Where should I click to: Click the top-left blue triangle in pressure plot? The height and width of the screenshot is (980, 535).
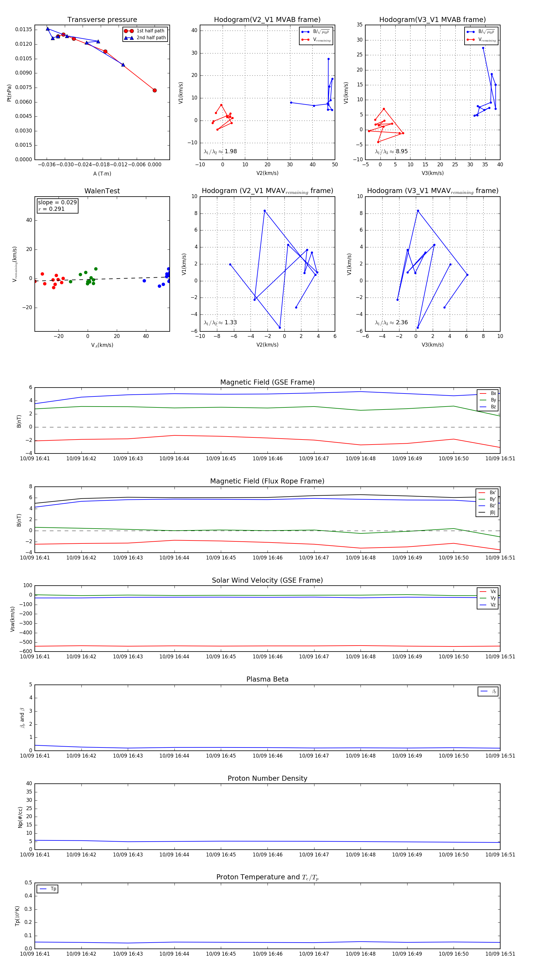click(x=48, y=29)
